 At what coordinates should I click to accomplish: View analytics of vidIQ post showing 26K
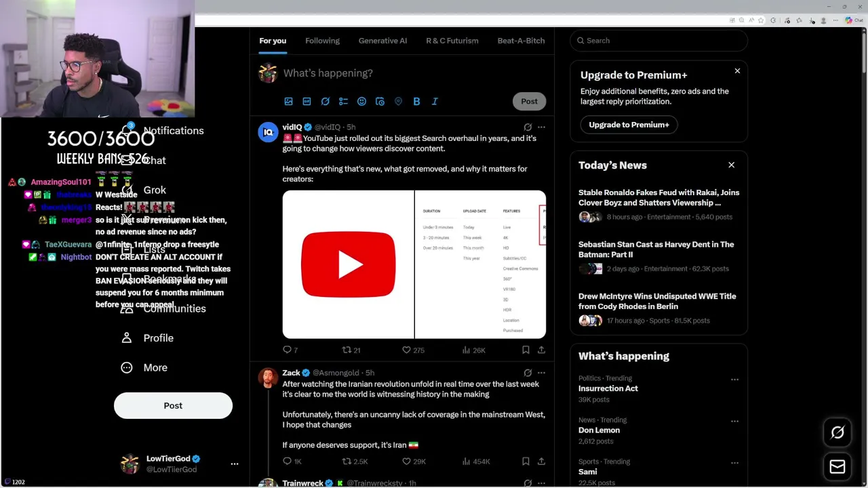click(473, 350)
